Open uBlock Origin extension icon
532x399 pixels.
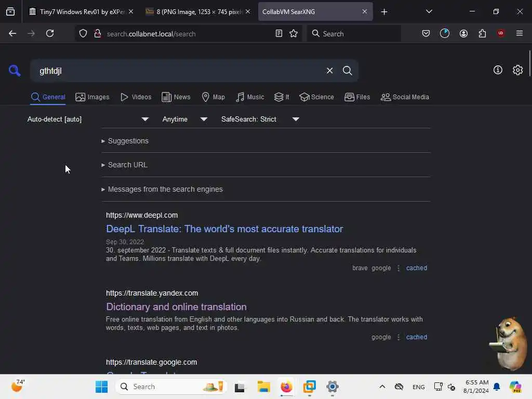point(501,33)
